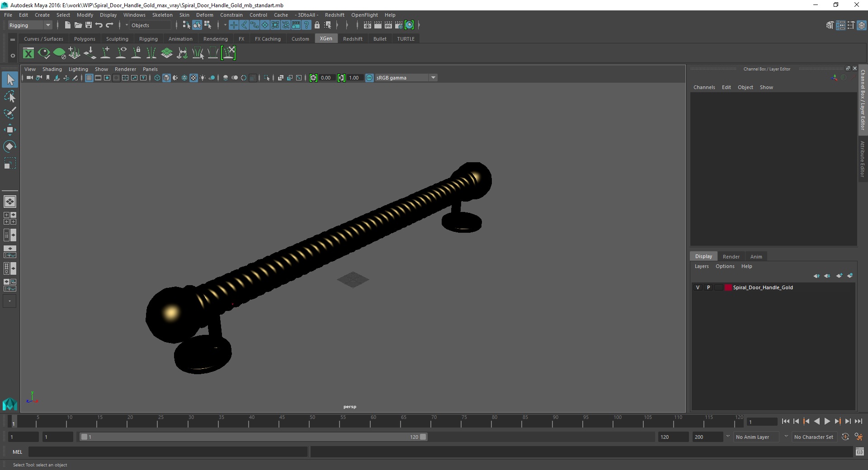Click the viewport bookmark icon
The image size is (868, 470).
tap(48, 78)
